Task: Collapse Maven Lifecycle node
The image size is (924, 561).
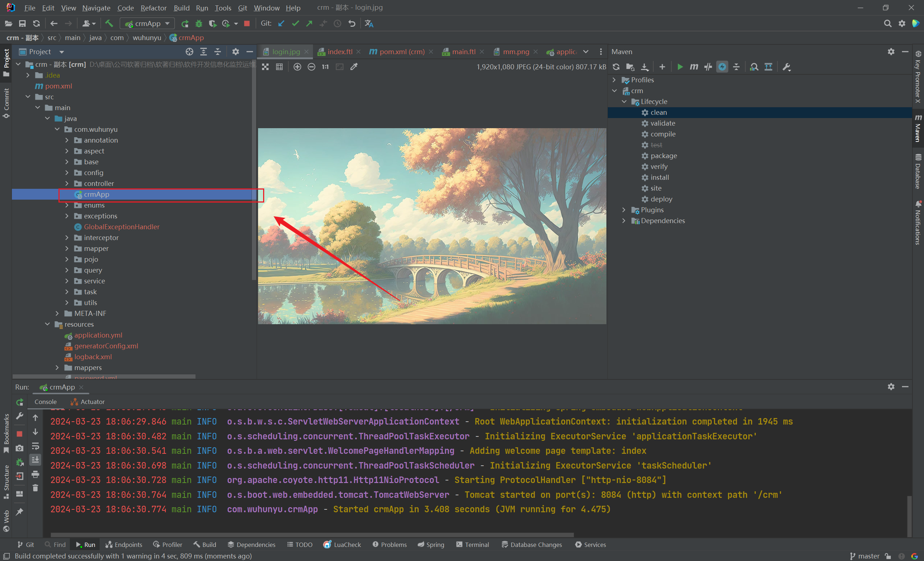Action: pyautogui.click(x=624, y=102)
